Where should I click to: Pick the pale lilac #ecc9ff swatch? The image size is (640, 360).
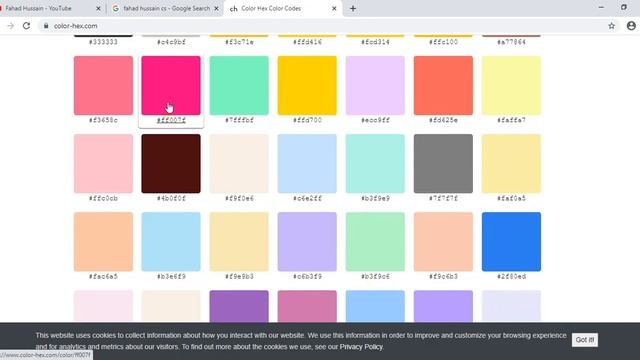click(375, 85)
